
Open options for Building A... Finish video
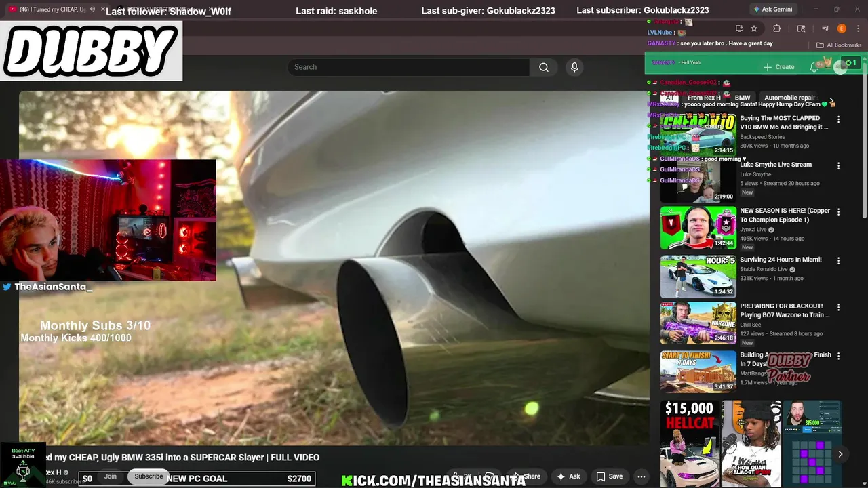(838, 355)
